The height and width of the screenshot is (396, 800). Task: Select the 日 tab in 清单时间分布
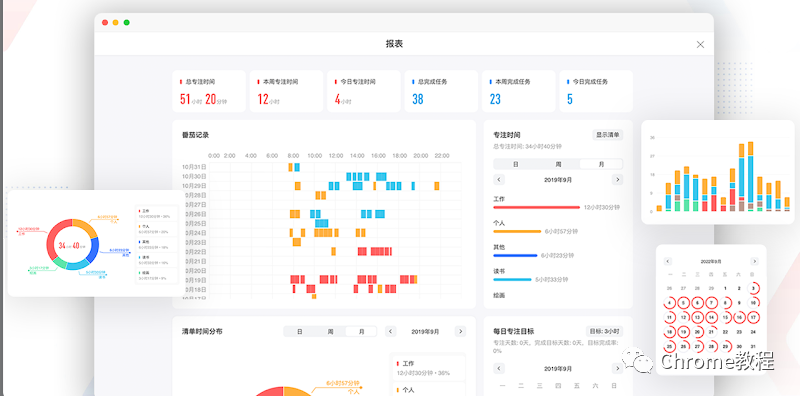coord(299,331)
